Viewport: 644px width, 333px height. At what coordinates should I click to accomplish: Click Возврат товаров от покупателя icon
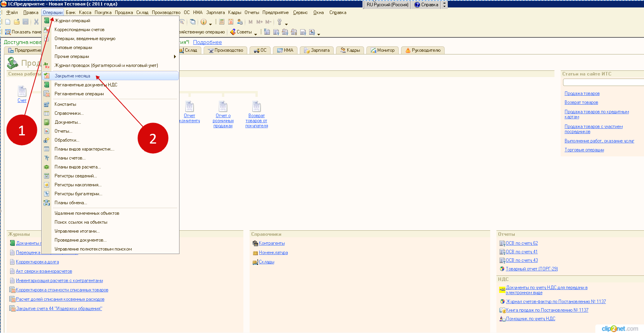pyautogui.click(x=257, y=106)
